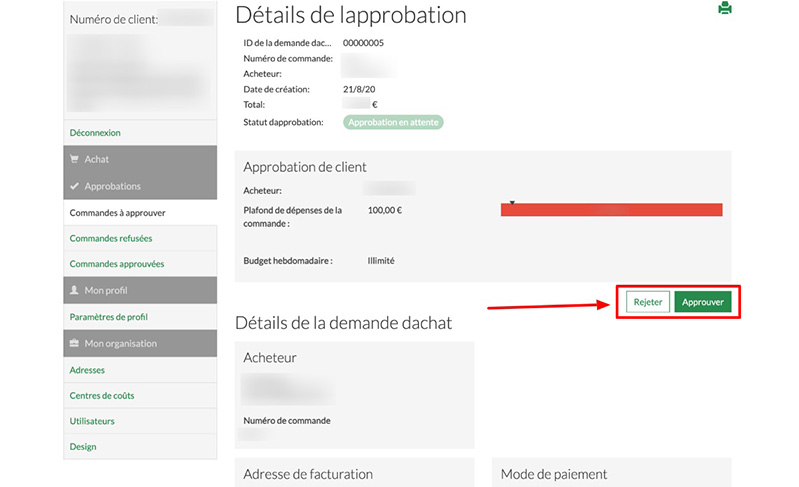Select Utilisateurs in the sidebar
799x487 pixels.
pos(92,421)
